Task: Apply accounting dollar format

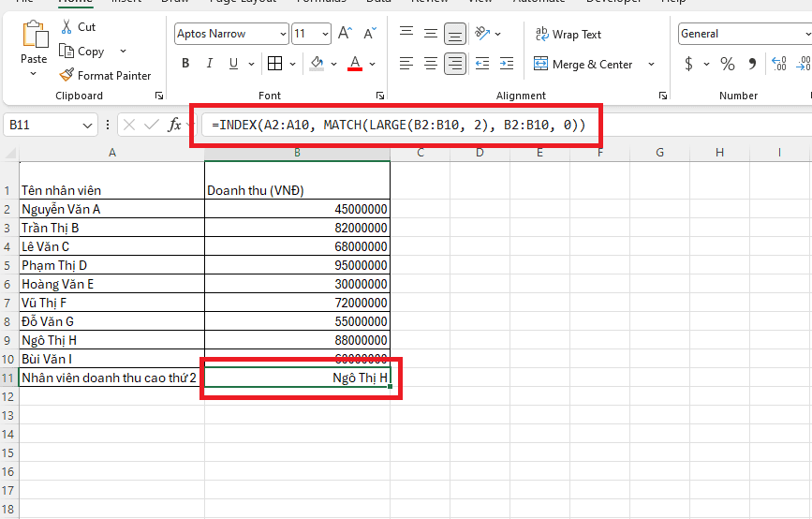Action: pos(688,64)
